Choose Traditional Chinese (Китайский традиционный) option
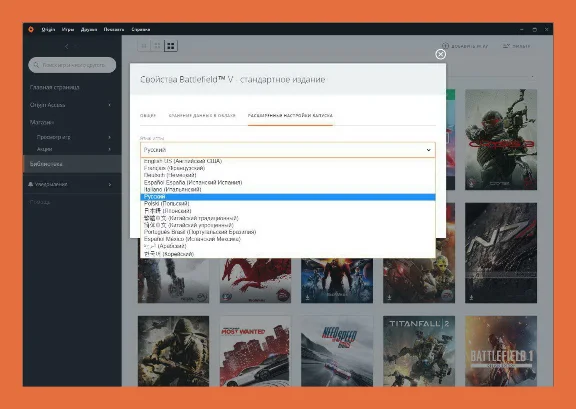 click(288, 218)
